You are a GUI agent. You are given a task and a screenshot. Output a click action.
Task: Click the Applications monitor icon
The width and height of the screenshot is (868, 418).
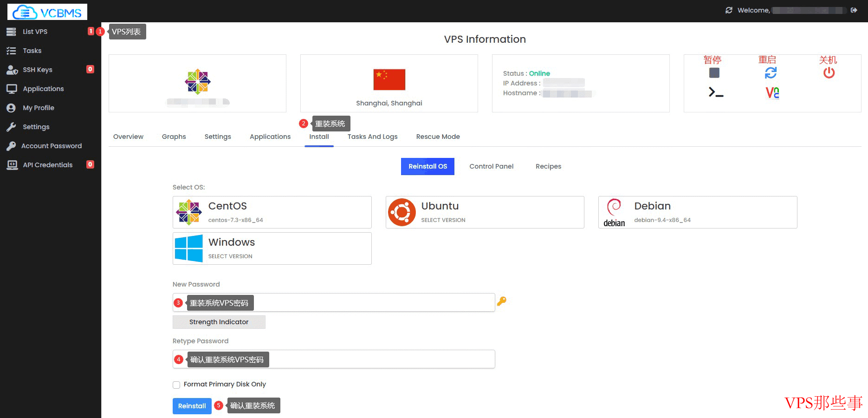tap(12, 89)
